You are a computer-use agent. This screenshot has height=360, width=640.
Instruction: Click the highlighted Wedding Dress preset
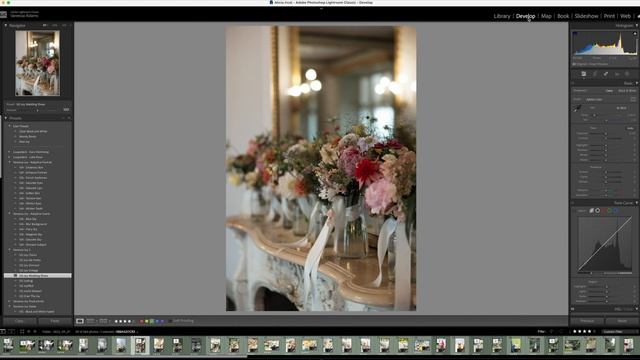(x=38, y=276)
